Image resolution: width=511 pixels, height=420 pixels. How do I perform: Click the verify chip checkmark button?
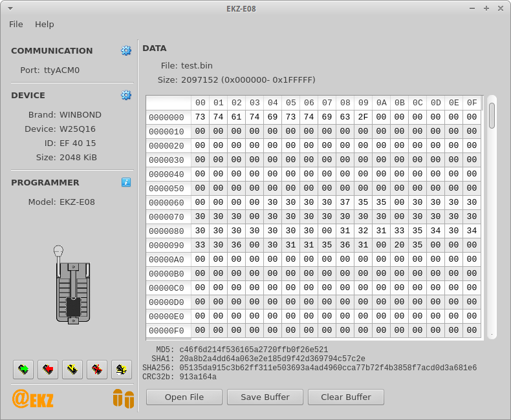click(73, 370)
